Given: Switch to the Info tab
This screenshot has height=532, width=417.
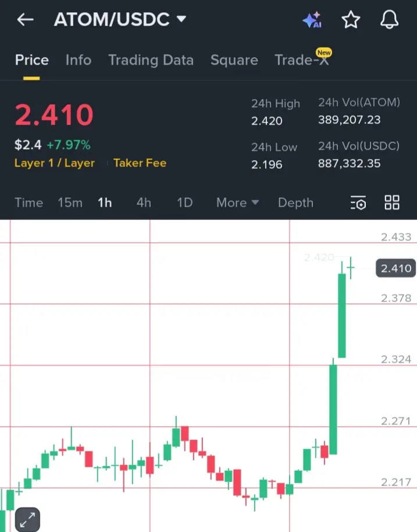Looking at the screenshot, I should click(x=79, y=60).
